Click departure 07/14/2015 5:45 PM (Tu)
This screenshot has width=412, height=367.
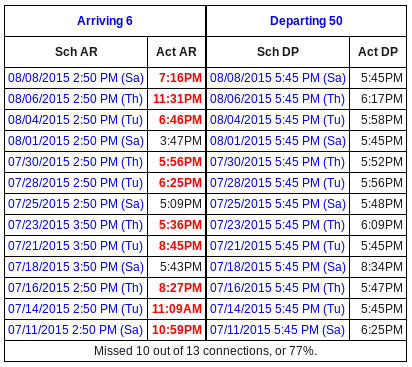click(x=277, y=309)
